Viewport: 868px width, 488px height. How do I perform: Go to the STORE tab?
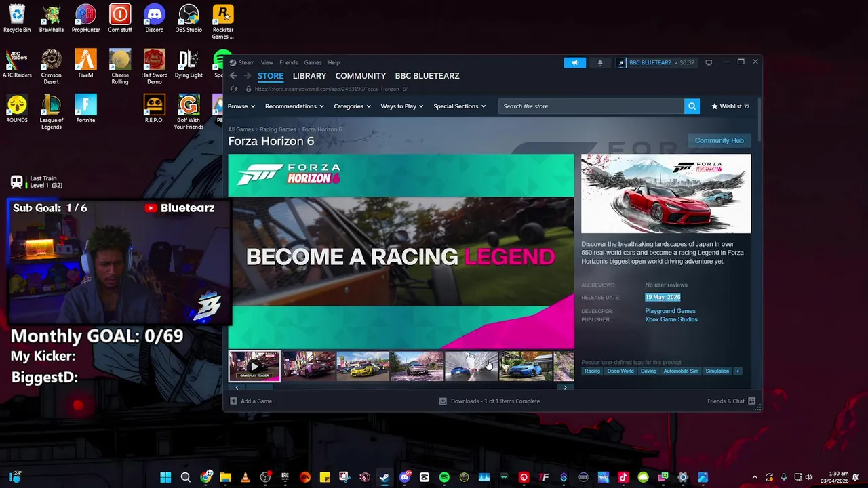(271, 76)
